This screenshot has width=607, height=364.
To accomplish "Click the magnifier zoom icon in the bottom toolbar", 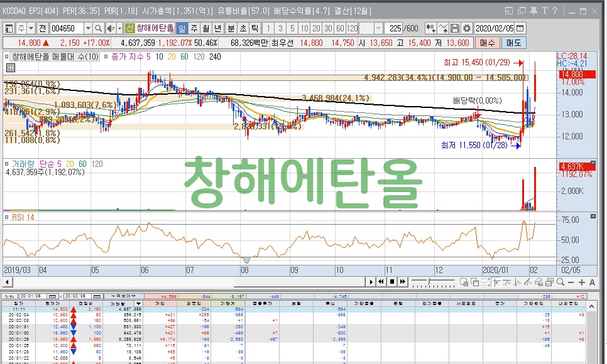I will click(x=560, y=282).
